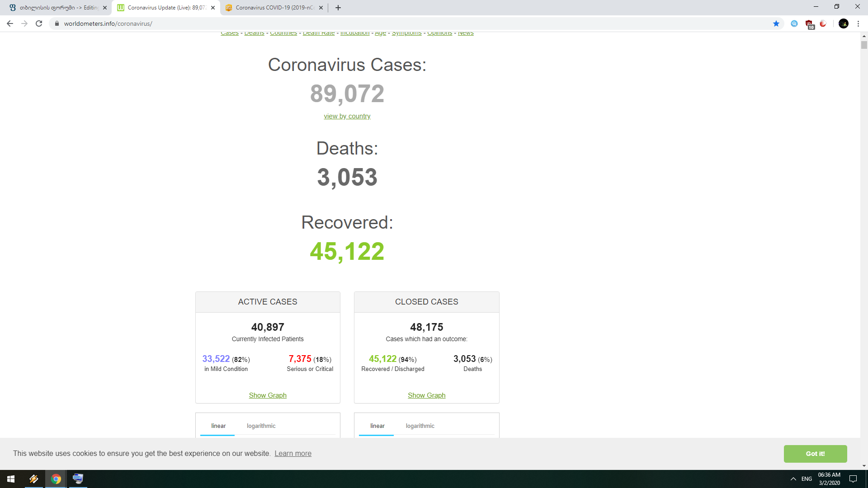This screenshot has width=868, height=488.
Task: Click the browser back arrow
Action: point(10,23)
